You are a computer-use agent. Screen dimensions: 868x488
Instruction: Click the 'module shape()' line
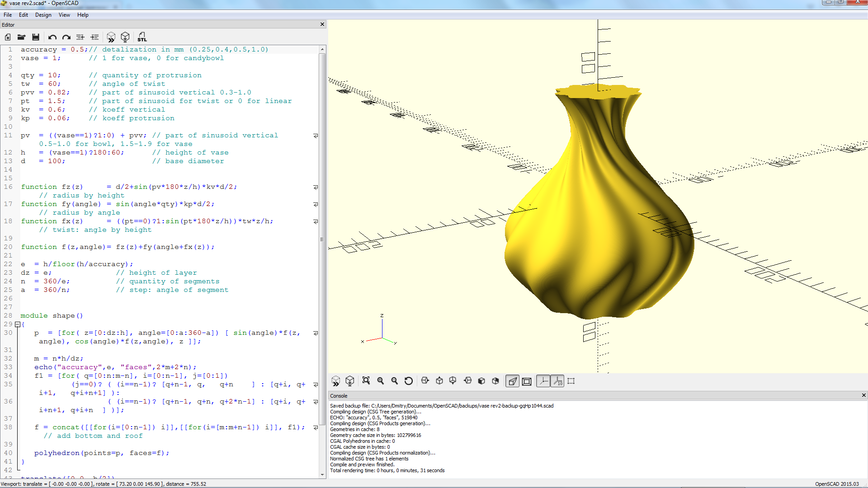tap(52, 316)
